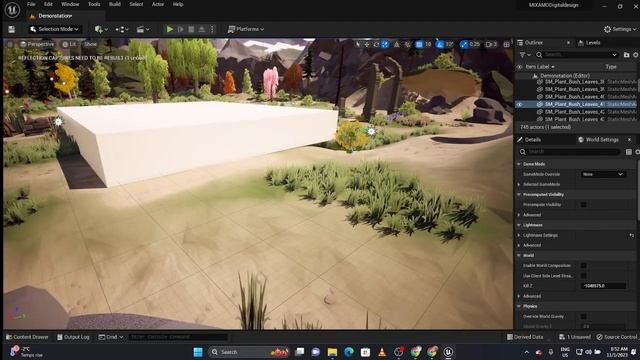
Task: Click the Skip Frame button beside Play
Action: [181, 29]
